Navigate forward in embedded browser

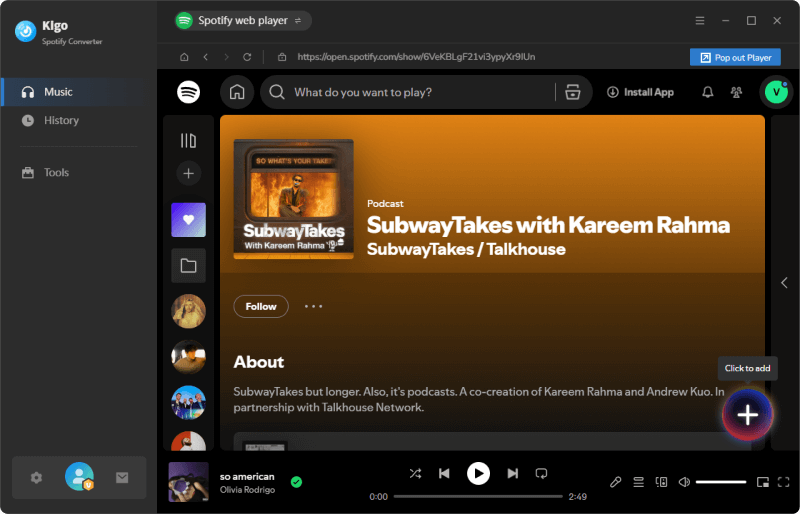click(x=227, y=57)
